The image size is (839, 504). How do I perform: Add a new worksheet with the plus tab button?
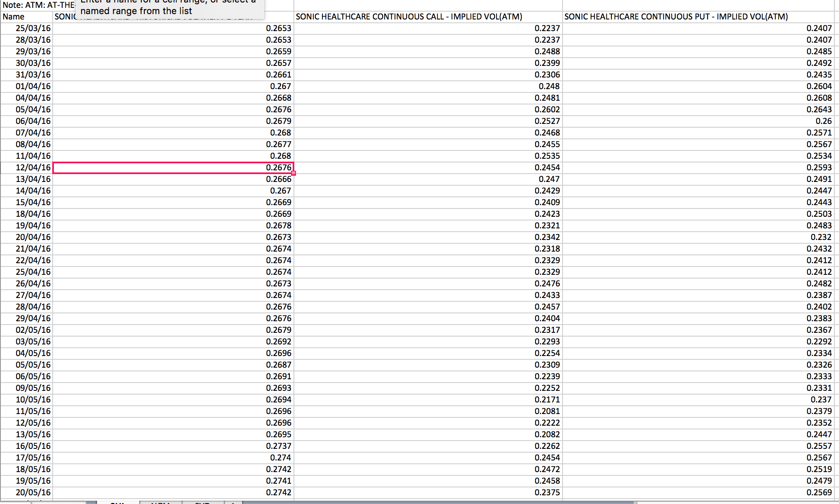pyautogui.click(x=233, y=502)
